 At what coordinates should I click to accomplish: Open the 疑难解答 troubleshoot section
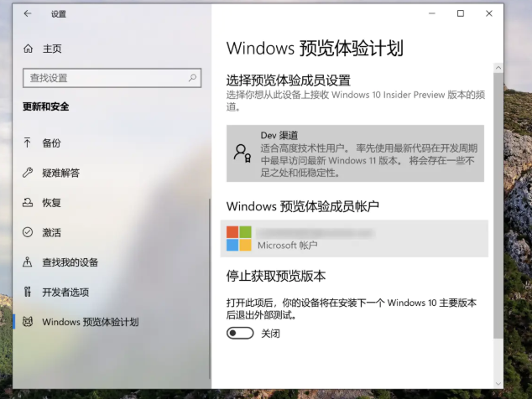61,173
